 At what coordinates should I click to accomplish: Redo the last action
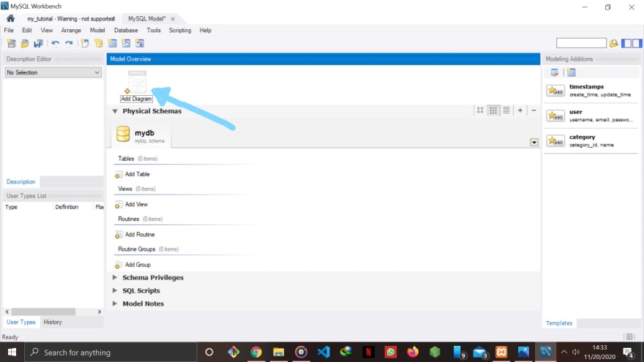click(69, 43)
